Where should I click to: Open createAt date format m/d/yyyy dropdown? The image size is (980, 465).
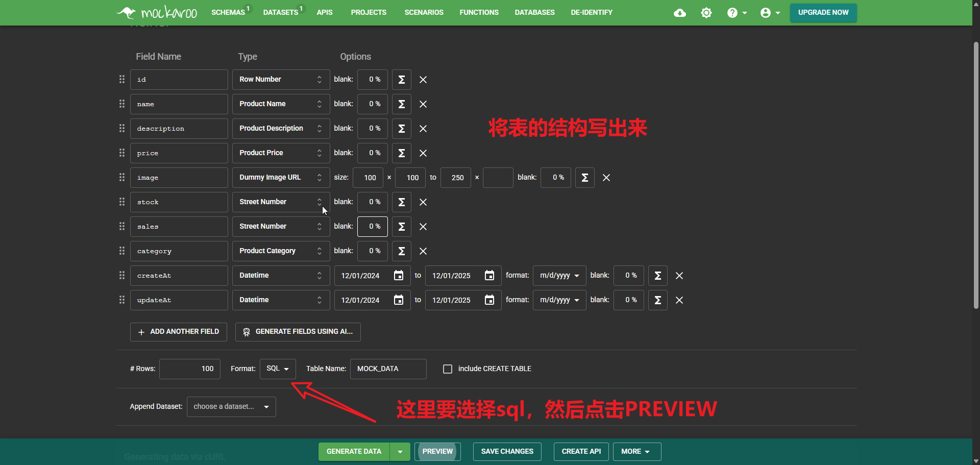[x=559, y=276]
